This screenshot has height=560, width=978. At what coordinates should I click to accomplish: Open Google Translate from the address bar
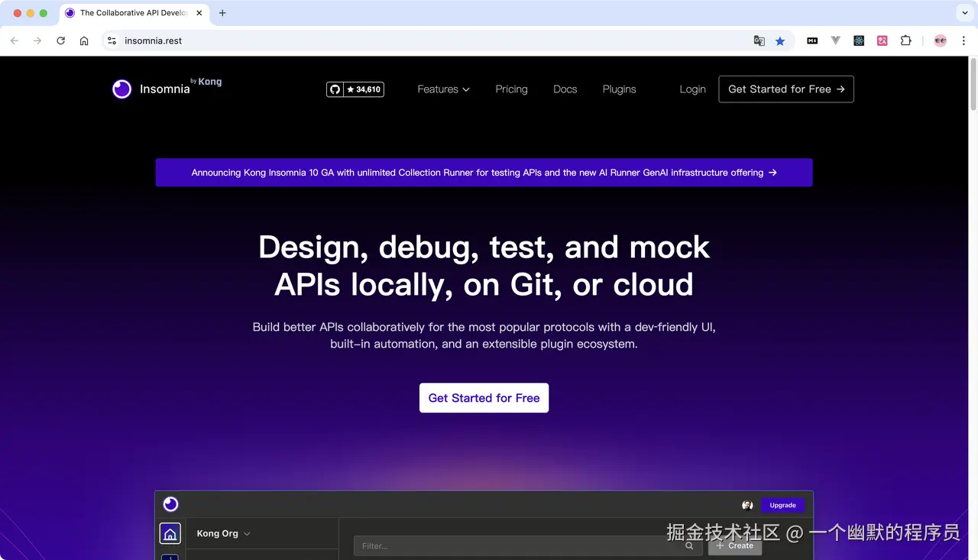[x=759, y=40]
